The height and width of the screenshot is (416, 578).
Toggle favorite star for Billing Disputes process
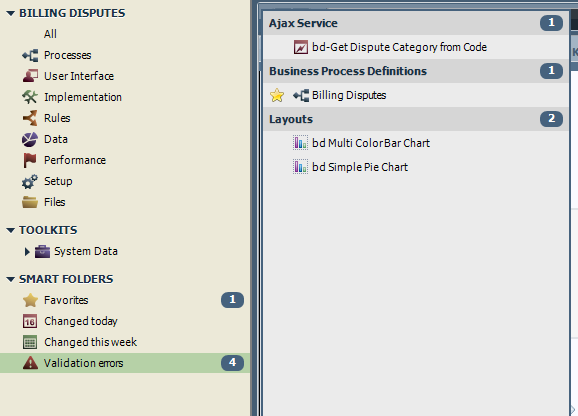pyautogui.click(x=277, y=95)
